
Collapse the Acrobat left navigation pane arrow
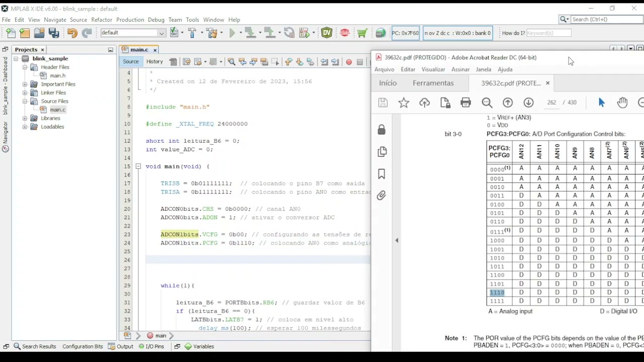point(396,240)
